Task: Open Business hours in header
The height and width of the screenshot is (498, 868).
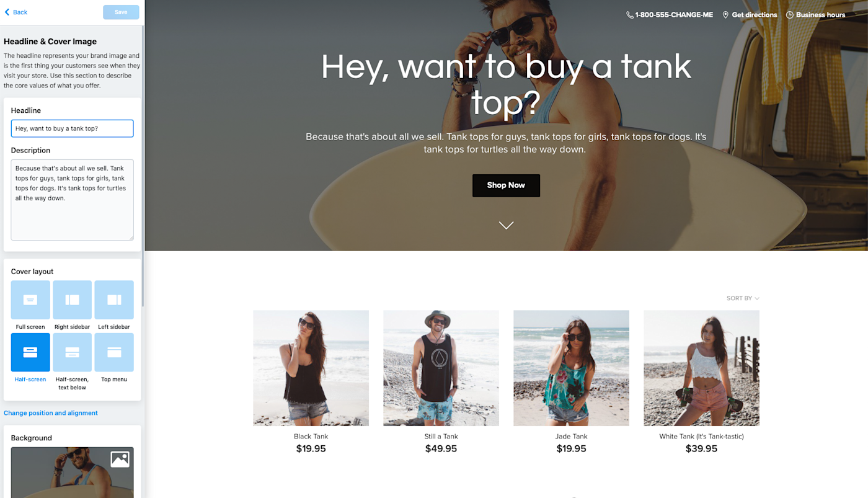Action: tap(815, 15)
